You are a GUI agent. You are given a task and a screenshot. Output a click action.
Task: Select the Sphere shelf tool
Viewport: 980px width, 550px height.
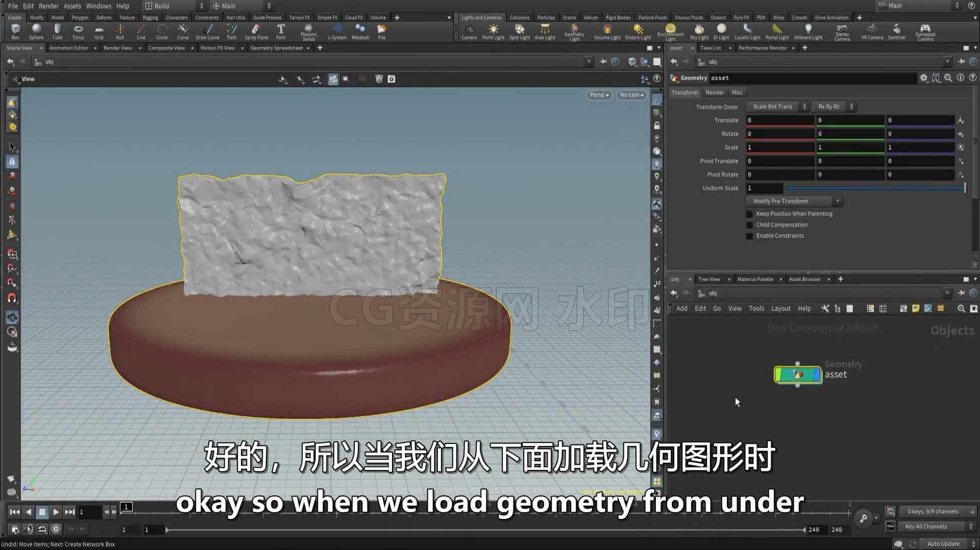36,32
